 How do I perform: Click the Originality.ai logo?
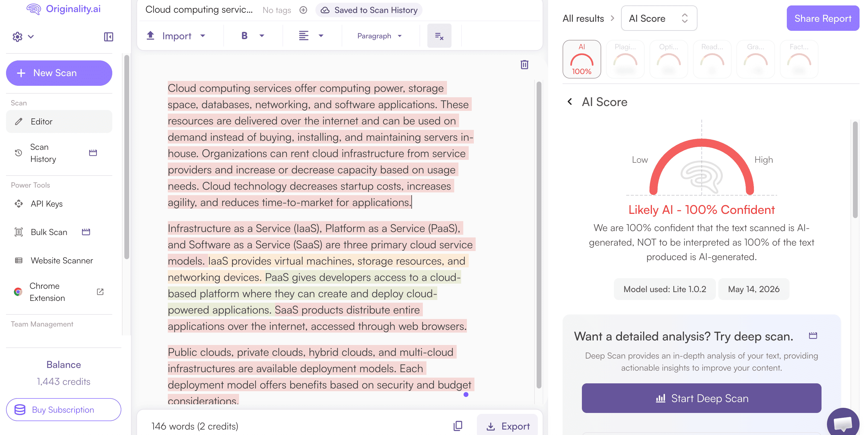[x=64, y=9]
